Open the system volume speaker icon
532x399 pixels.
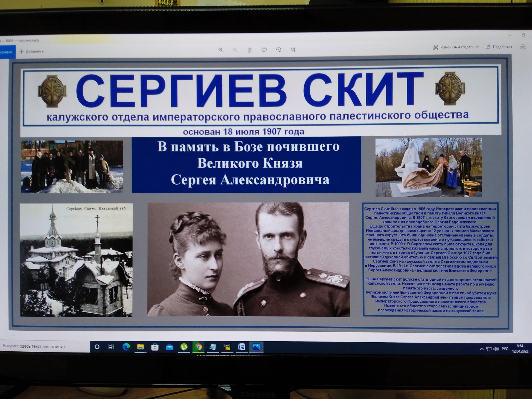496,349
